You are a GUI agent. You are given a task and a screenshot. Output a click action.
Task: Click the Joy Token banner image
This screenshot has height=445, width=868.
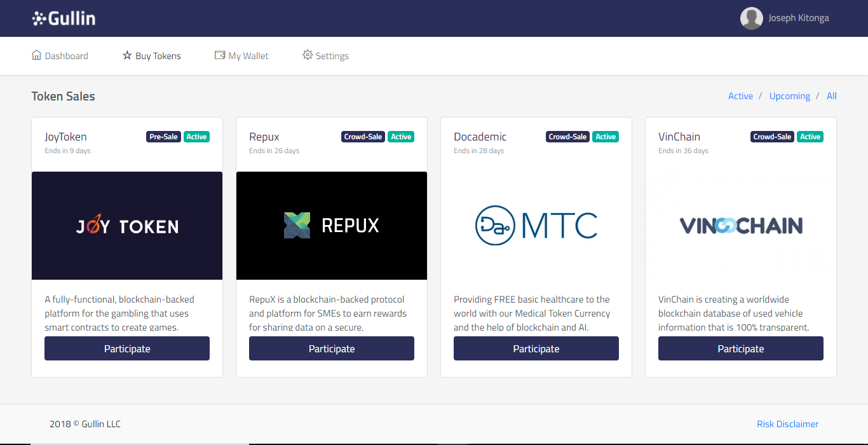pos(127,226)
